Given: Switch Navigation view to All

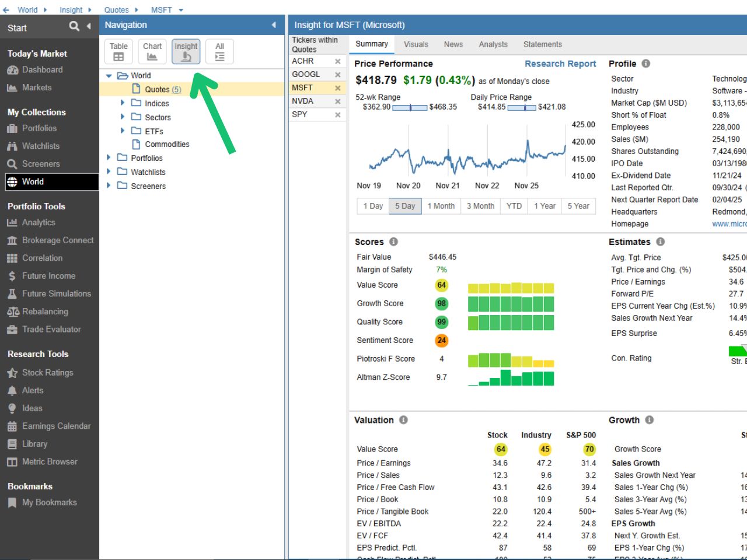Looking at the screenshot, I should (219, 51).
